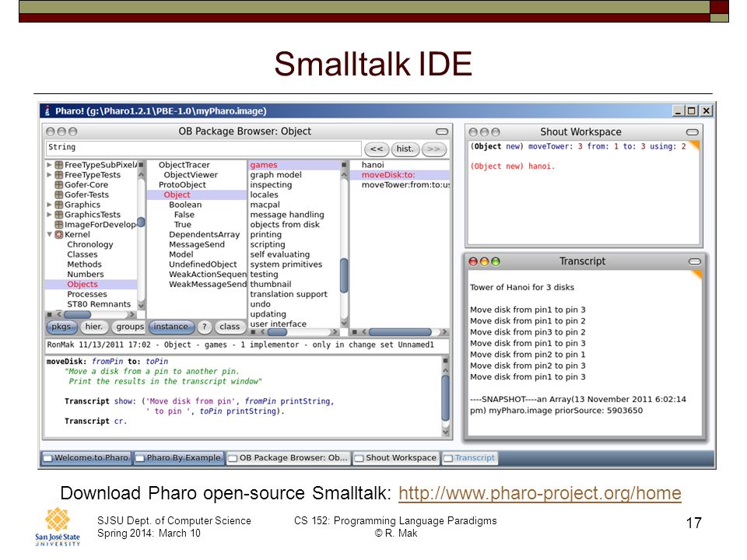Switch to the hier. view button
The width and height of the screenshot is (747, 560).
point(94,327)
